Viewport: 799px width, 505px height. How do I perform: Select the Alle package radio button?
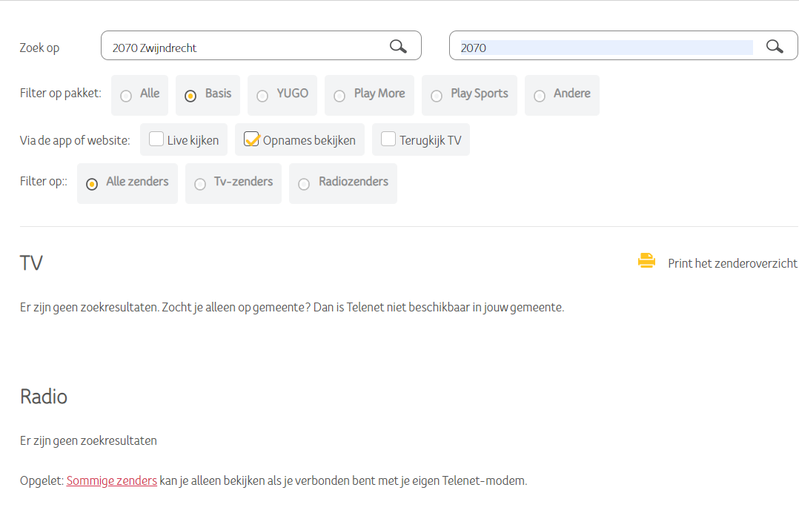coord(126,96)
